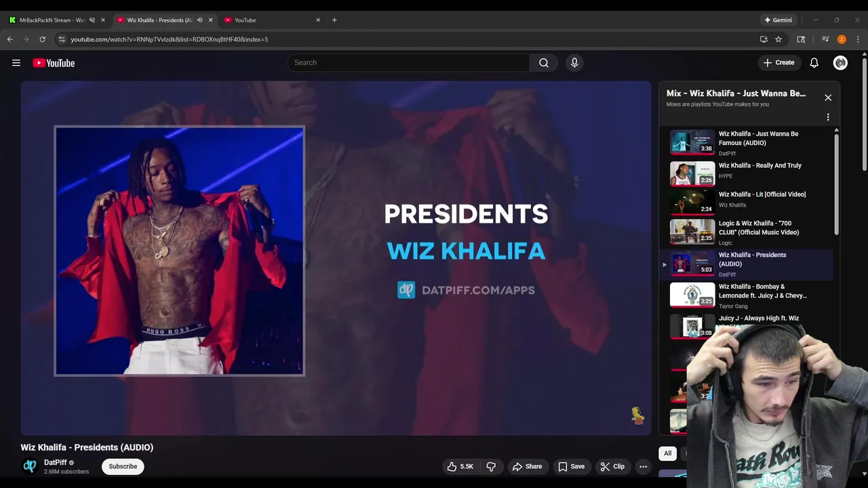Reload the page

coord(42,39)
